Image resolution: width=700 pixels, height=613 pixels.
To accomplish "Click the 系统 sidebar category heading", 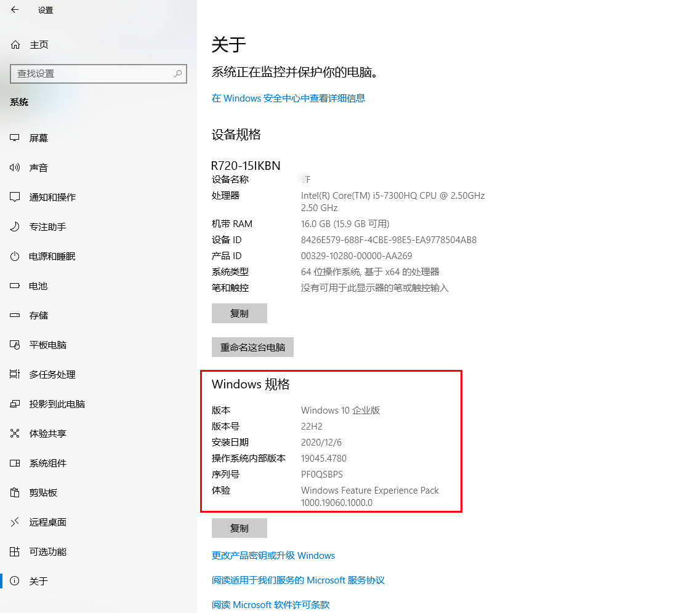I will (x=19, y=102).
